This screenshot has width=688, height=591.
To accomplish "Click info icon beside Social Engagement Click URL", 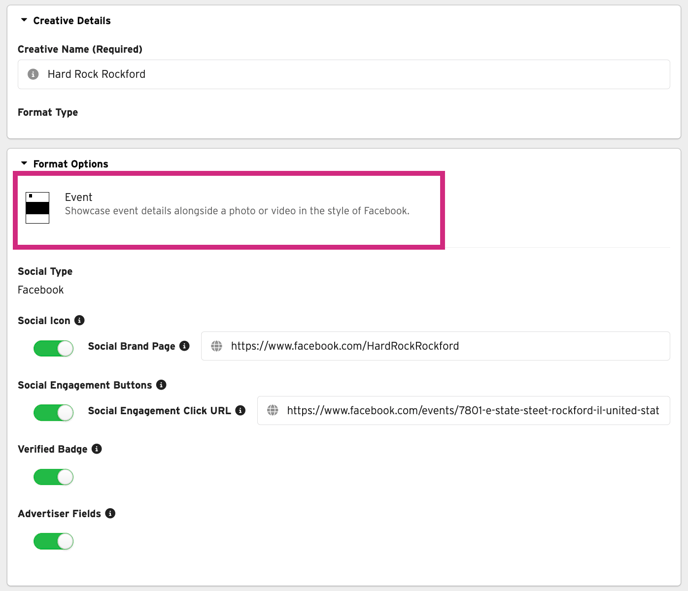I will [x=240, y=410].
